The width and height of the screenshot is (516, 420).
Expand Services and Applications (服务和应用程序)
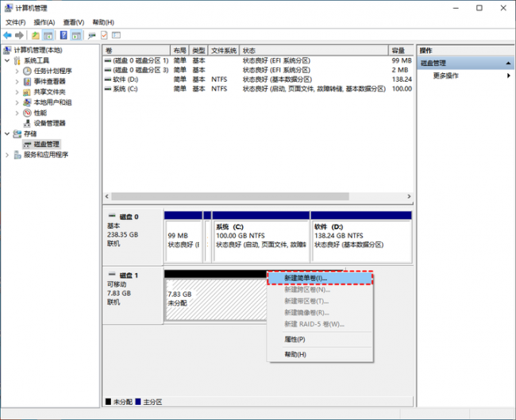7,155
